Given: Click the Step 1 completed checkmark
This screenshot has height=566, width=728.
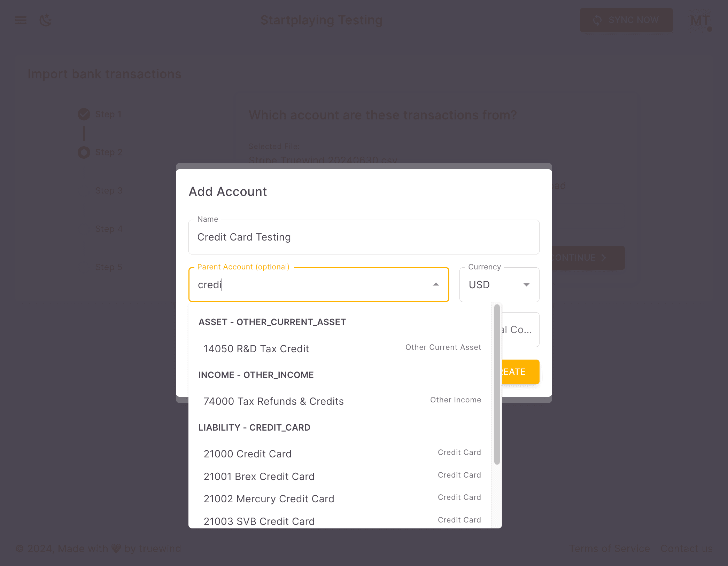Looking at the screenshot, I should [84, 114].
